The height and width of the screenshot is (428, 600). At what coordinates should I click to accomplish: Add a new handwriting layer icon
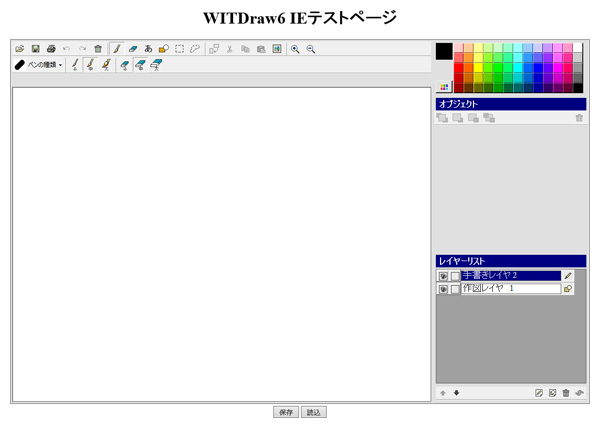click(539, 393)
